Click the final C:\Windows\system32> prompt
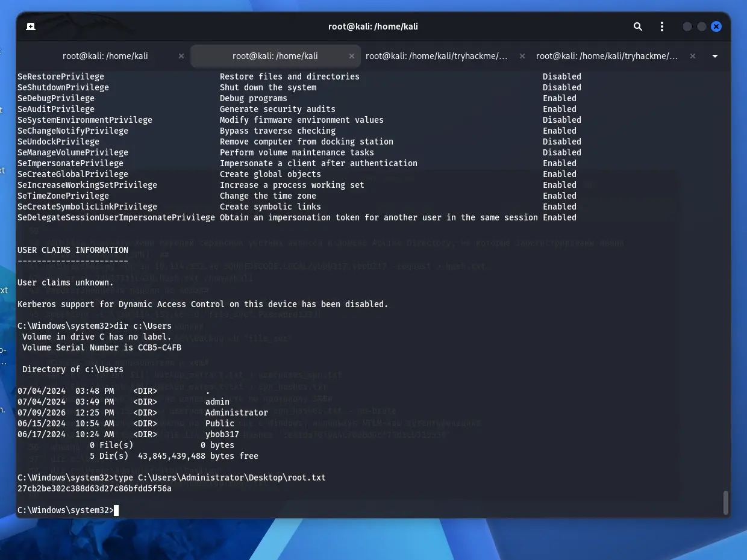This screenshot has height=560, width=747. click(x=66, y=510)
